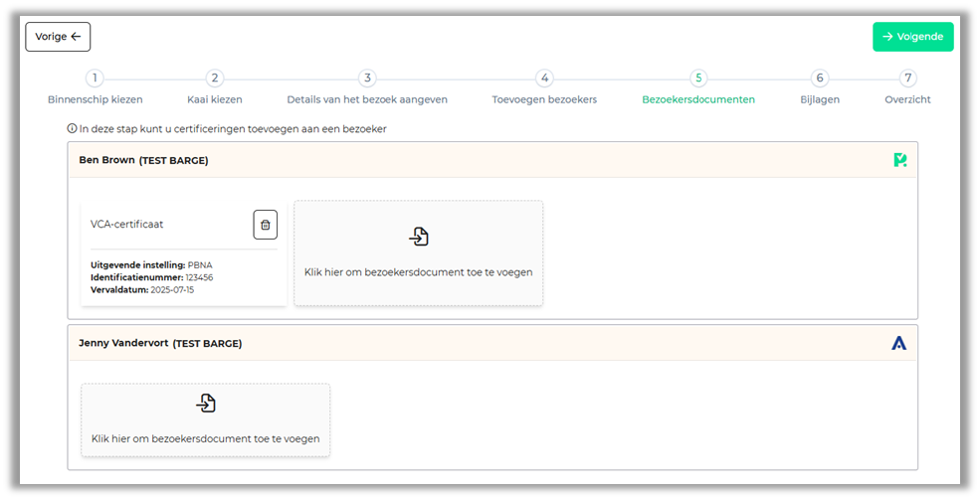Jump to step 1 Binnenschip kiezen
The image size is (980, 500).
(95, 79)
